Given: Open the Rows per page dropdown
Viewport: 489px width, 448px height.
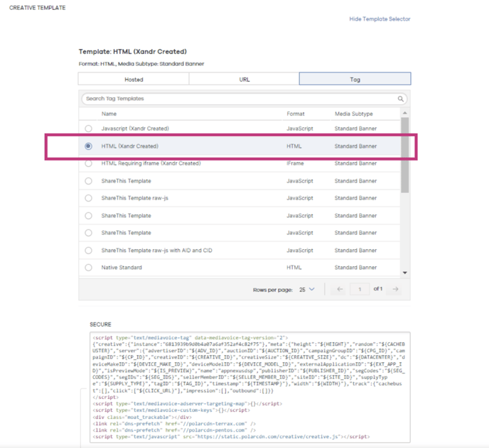Looking at the screenshot, I should click(x=307, y=289).
